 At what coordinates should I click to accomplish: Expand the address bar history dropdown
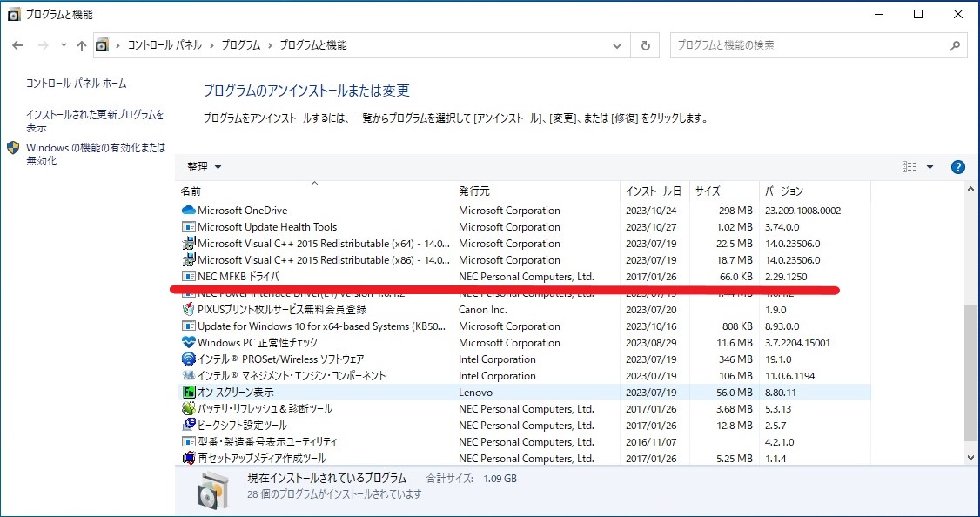617,45
